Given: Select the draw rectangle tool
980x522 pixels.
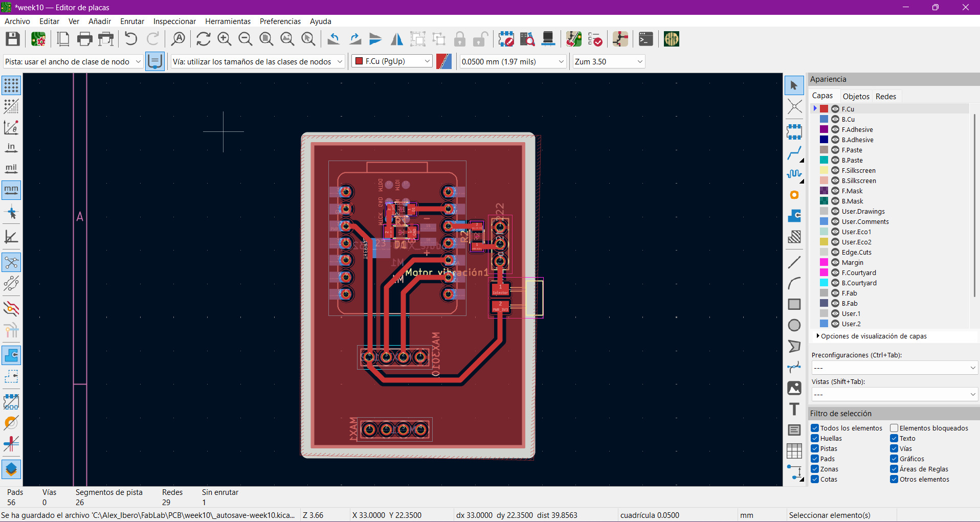Looking at the screenshot, I should point(794,304).
